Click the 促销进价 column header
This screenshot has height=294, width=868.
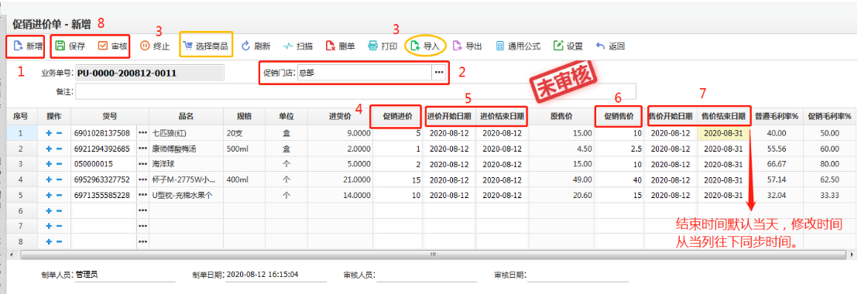tap(397, 117)
